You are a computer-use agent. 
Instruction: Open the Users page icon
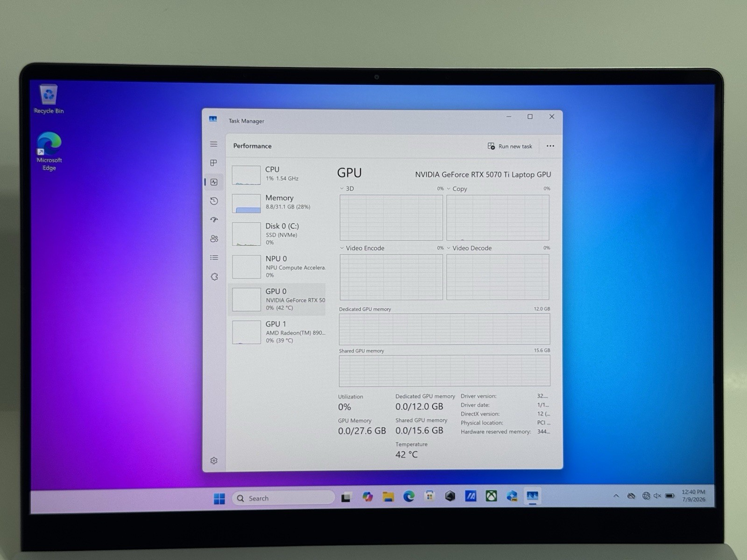click(214, 238)
